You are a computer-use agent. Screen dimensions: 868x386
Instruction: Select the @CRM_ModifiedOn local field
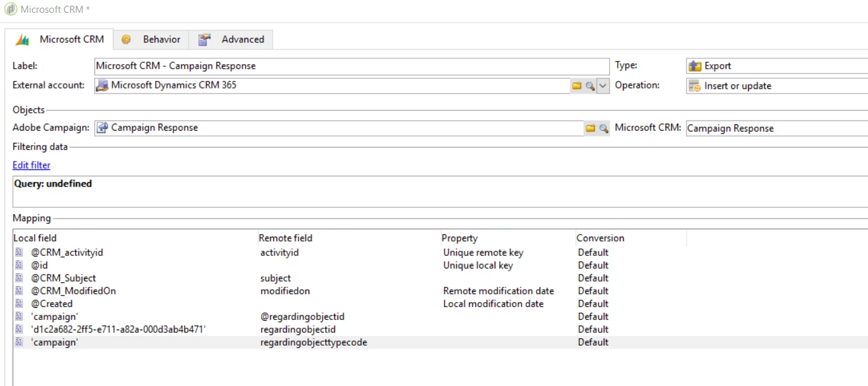coord(73,291)
